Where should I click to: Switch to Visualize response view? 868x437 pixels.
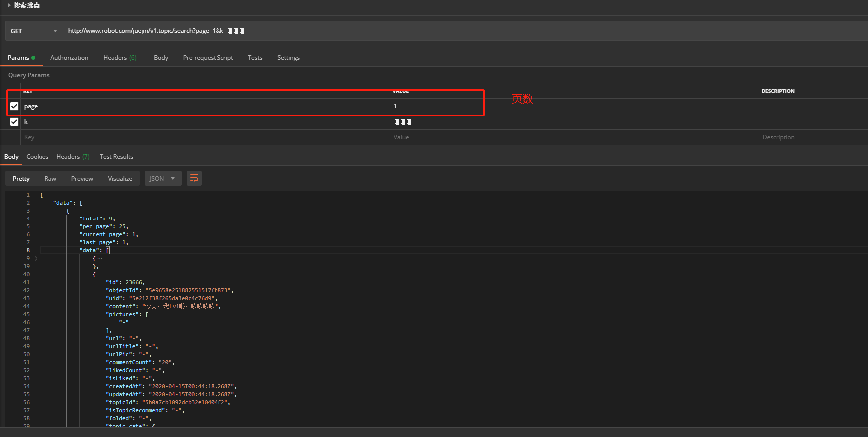point(120,178)
